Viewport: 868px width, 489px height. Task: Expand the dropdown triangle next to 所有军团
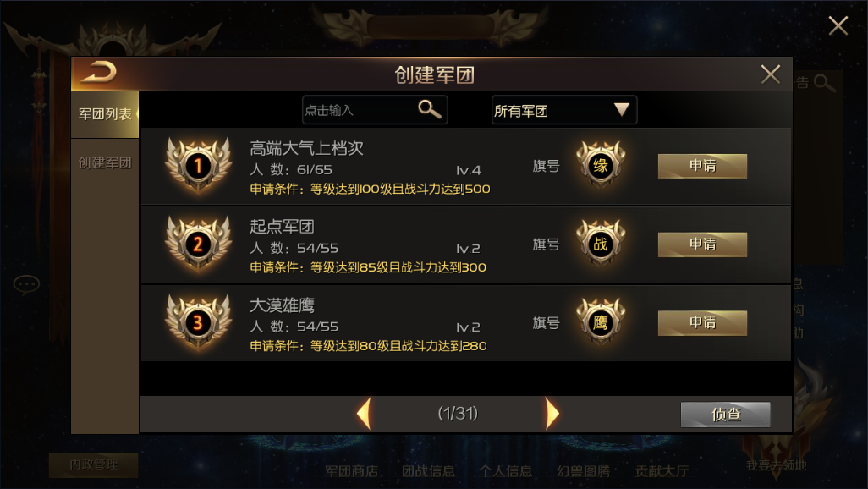pos(622,109)
